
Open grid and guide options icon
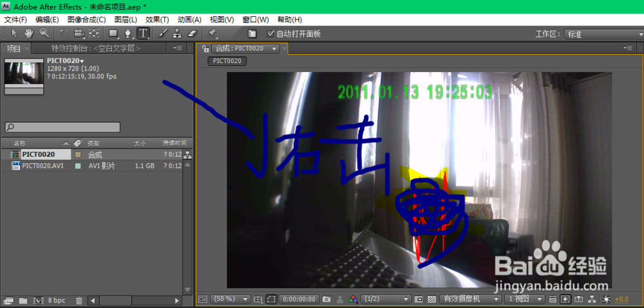point(258,299)
